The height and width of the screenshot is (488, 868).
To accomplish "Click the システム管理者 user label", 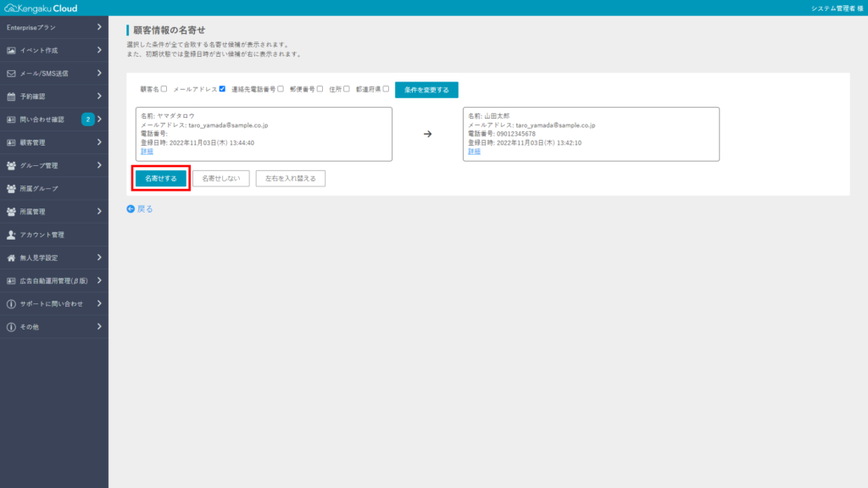I will point(837,8).
